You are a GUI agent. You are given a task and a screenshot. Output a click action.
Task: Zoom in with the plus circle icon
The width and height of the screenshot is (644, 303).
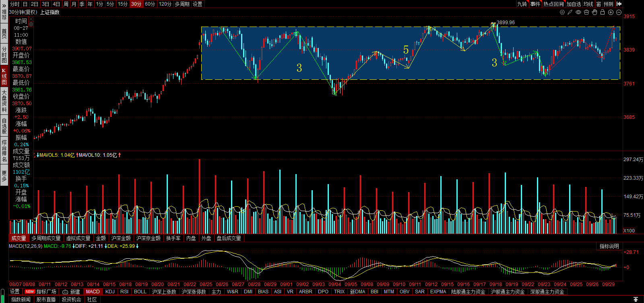point(611,12)
